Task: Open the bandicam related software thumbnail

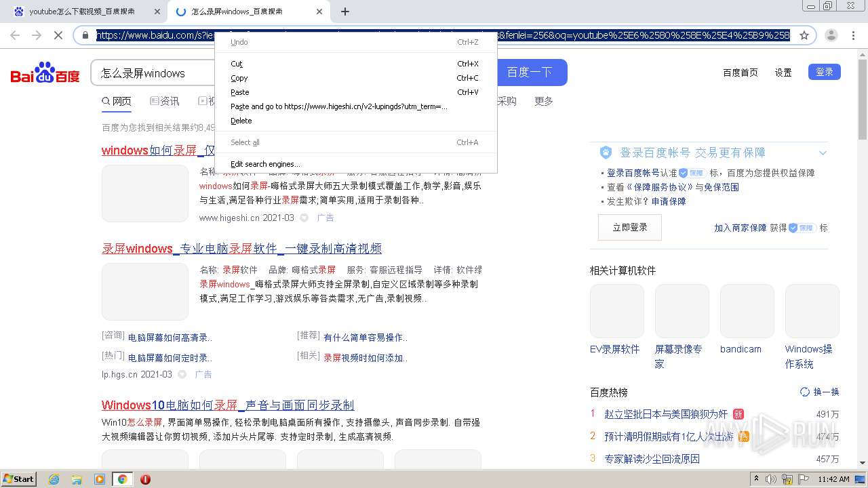Action: [x=747, y=311]
